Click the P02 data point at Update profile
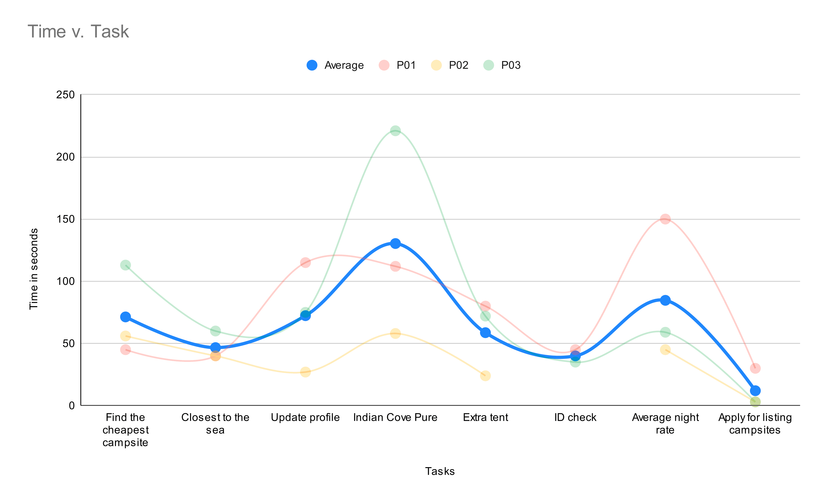This screenshot has height=504, width=832. pos(305,372)
